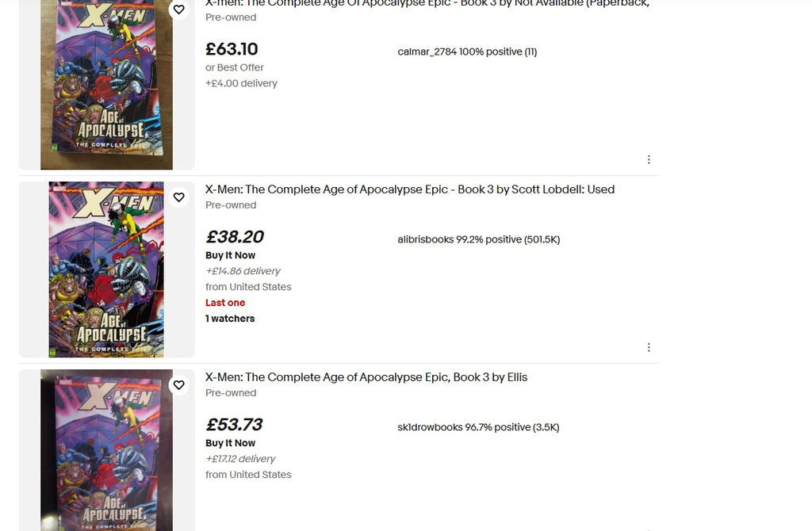Watch the £53.73 listing by Ellis
This screenshot has width=812, height=531.
coord(179,385)
